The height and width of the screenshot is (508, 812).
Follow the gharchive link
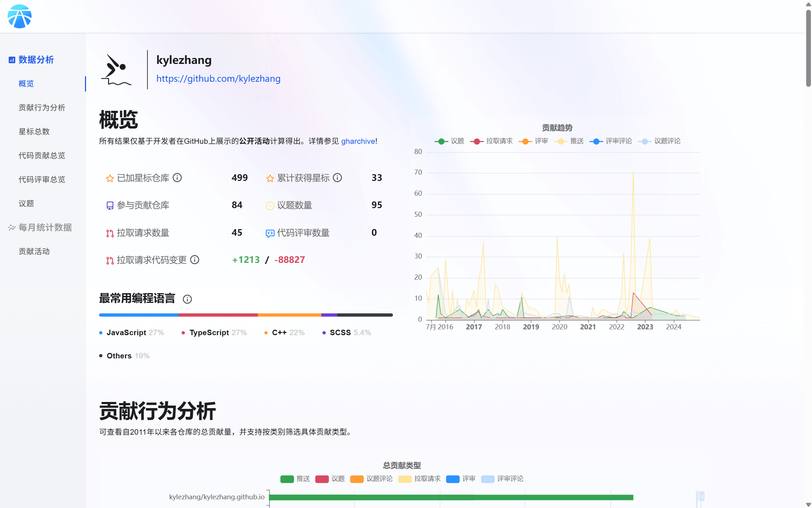click(x=358, y=141)
